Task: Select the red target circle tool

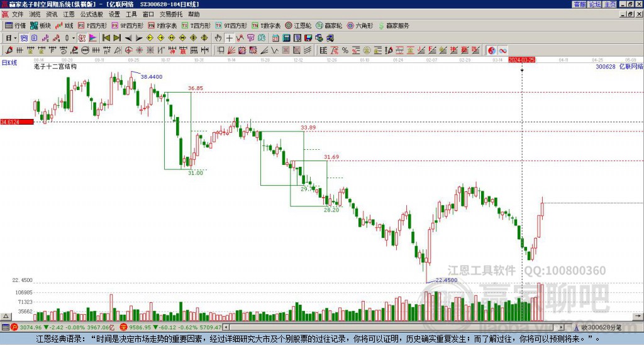Action: [128, 50]
